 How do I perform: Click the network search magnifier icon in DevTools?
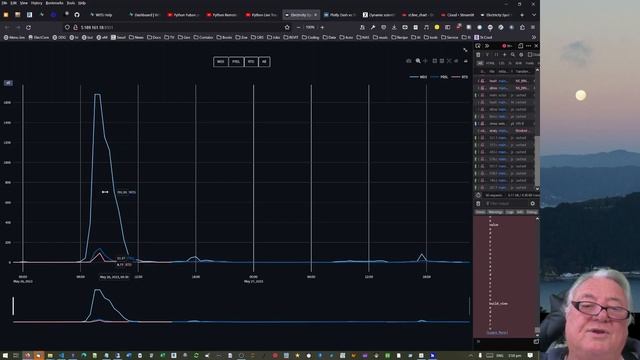click(x=513, y=55)
